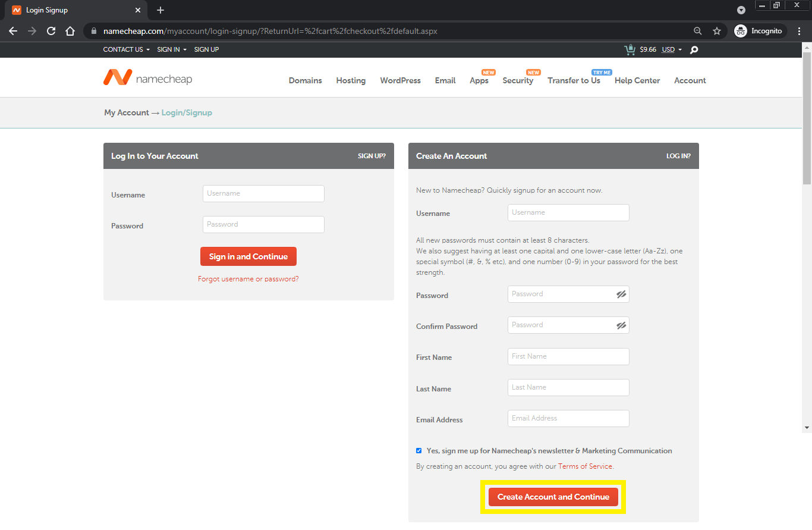
Task: Focus the login Password field
Action: [263, 224]
